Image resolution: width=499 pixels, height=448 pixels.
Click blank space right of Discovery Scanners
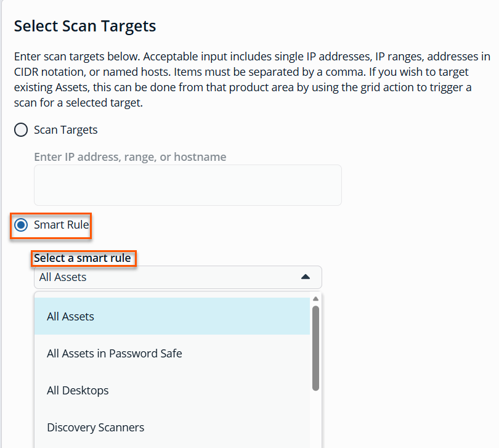tap(234, 428)
